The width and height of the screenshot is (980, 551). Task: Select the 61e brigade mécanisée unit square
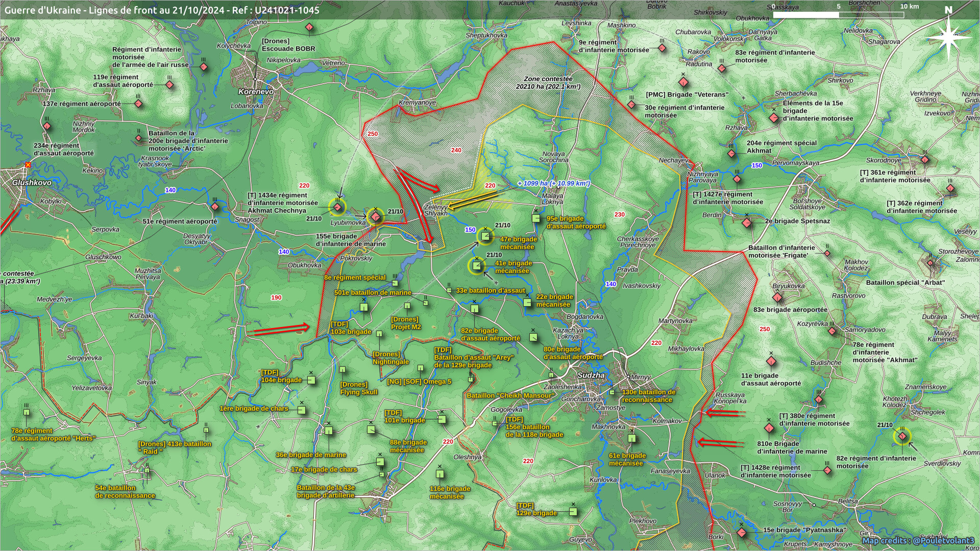632,438
